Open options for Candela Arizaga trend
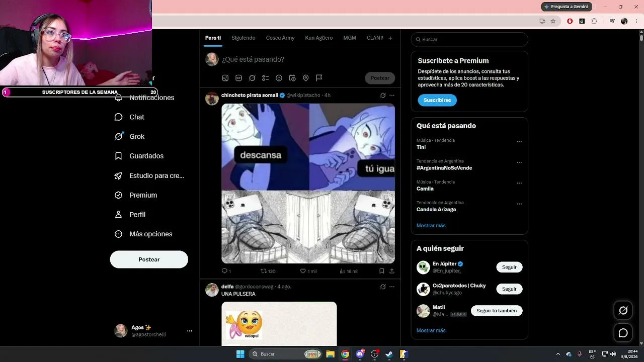Screen dimensions: 644x362 coord(519,204)
